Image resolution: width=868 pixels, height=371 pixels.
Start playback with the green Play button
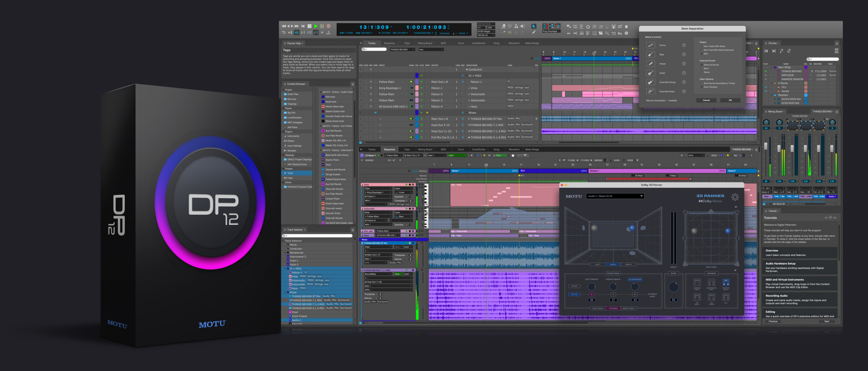coord(316,26)
